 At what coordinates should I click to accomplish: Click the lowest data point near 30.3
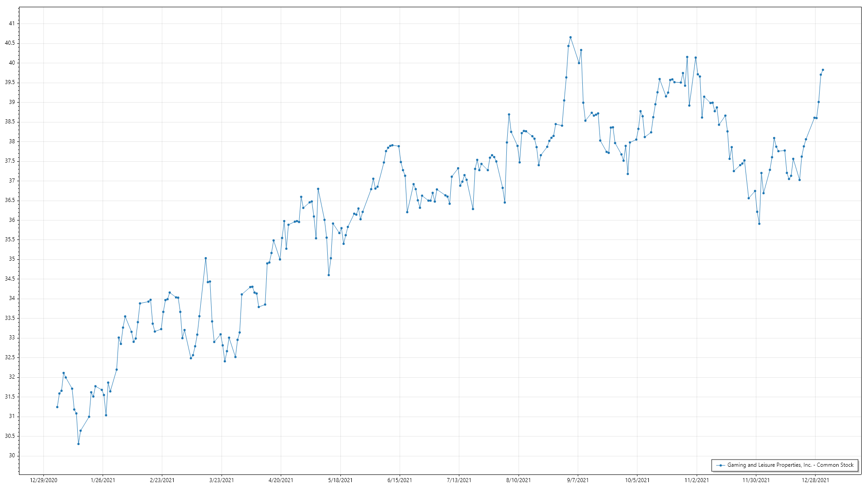pyautogui.click(x=78, y=444)
